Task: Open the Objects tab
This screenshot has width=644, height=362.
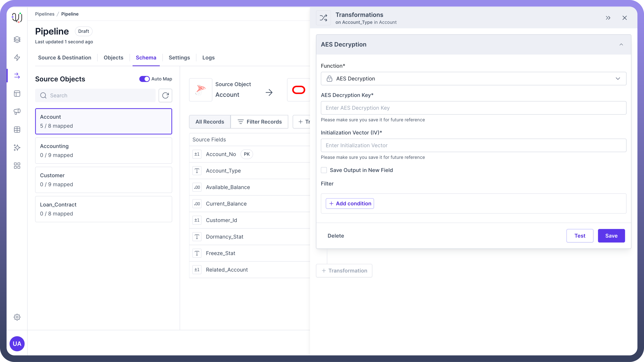Action: (x=113, y=58)
